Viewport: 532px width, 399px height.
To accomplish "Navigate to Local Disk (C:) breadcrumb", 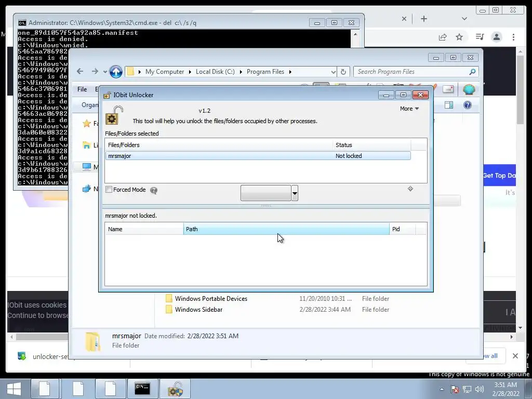I will click(x=215, y=72).
